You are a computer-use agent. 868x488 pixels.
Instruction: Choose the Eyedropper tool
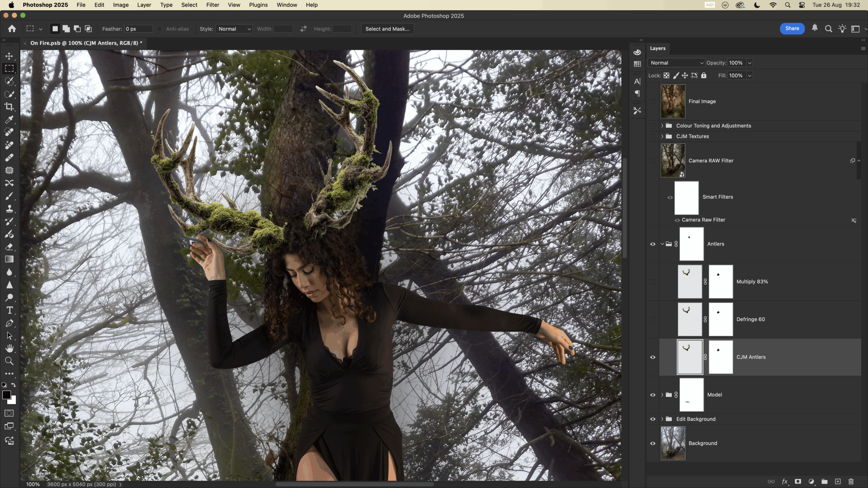9,120
